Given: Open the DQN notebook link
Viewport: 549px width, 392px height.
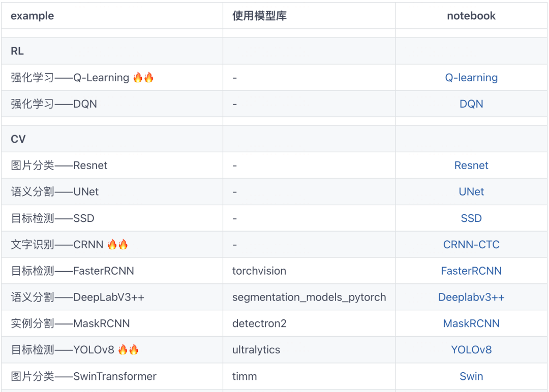Looking at the screenshot, I should [471, 104].
